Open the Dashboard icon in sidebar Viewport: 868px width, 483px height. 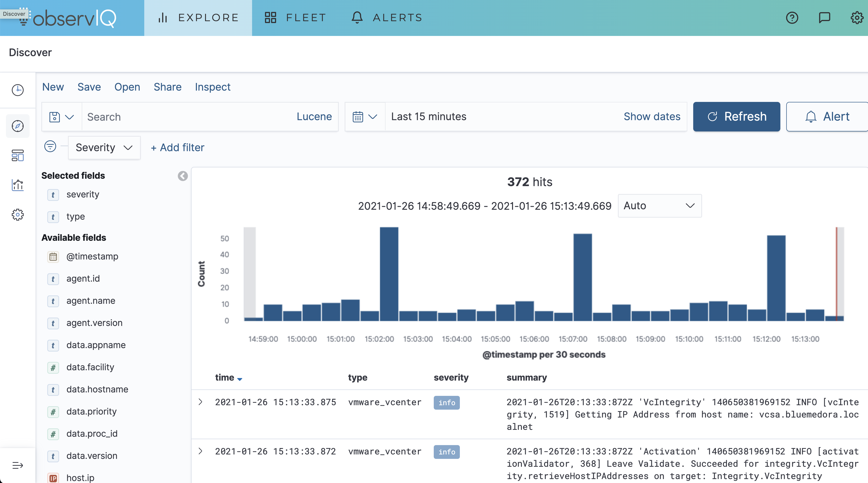pos(17,155)
